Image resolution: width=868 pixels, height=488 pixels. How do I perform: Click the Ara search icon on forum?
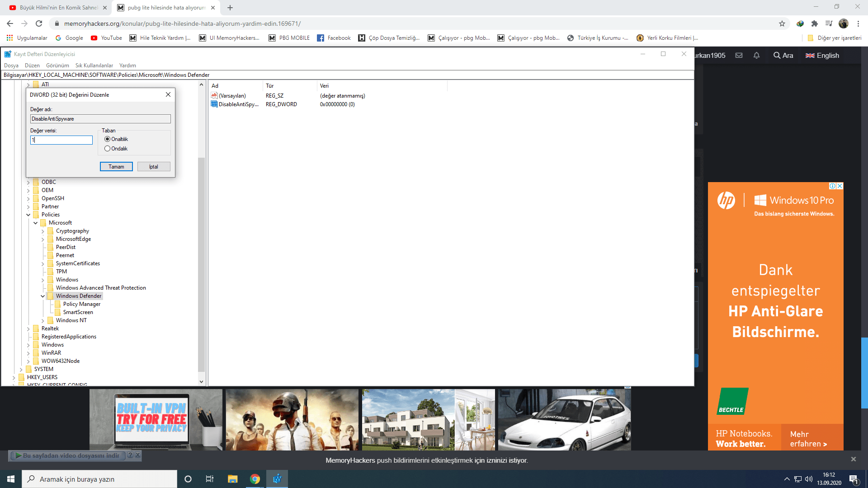click(783, 55)
